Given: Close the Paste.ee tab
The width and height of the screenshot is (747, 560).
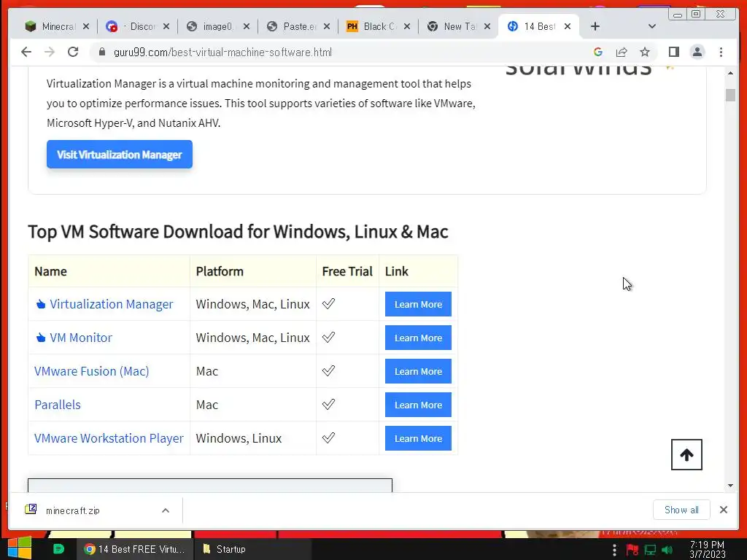Looking at the screenshot, I should point(326,27).
